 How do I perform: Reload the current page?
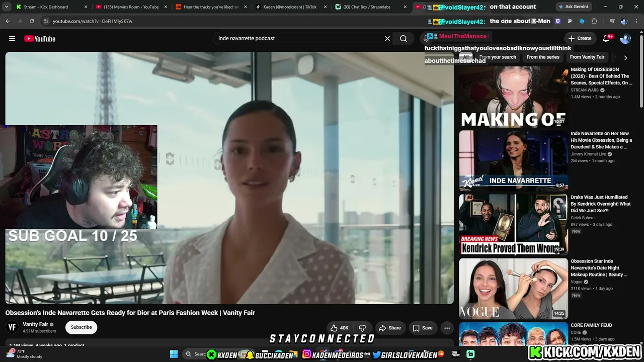pos(32,21)
